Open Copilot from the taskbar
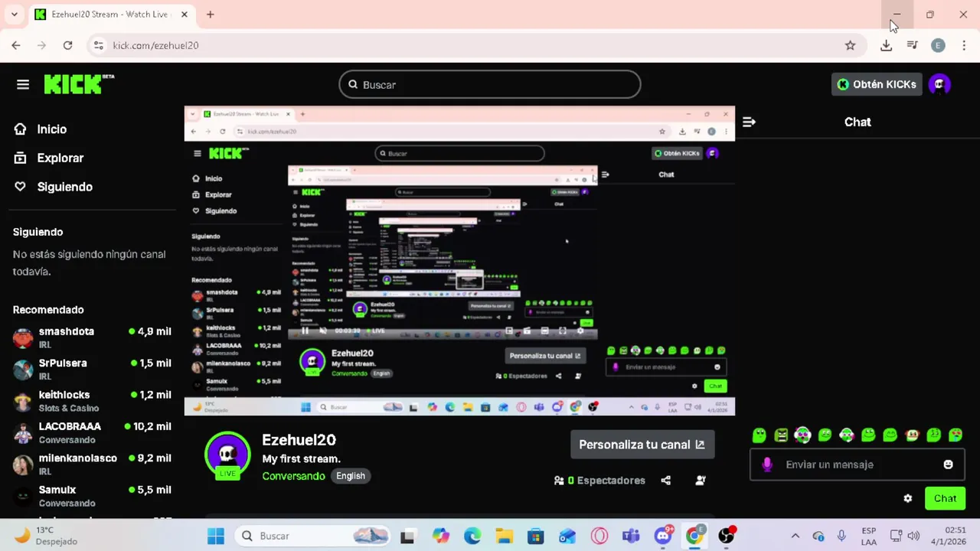Image resolution: width=980 pixels, height=551 pixels. [x=440, y=536]
